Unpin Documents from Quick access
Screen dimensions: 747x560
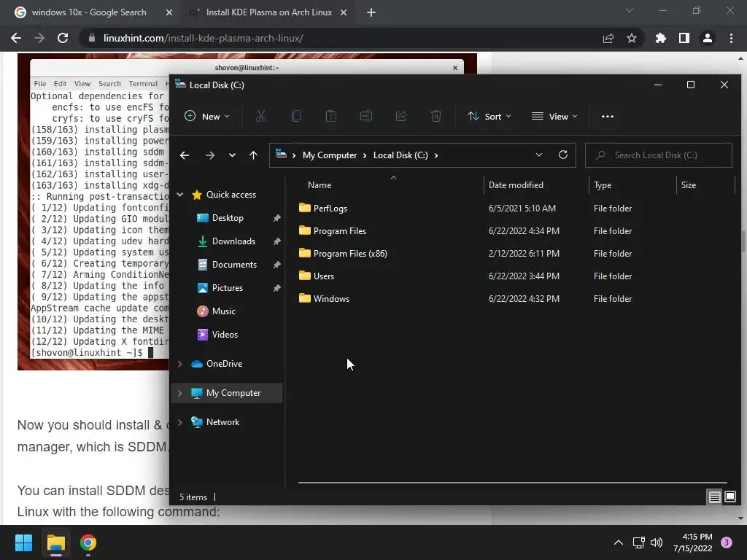point(276,265)
